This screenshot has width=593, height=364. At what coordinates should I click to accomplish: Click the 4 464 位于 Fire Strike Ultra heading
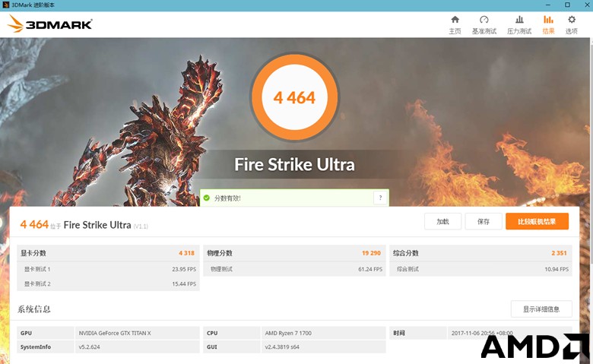point(84,225)
